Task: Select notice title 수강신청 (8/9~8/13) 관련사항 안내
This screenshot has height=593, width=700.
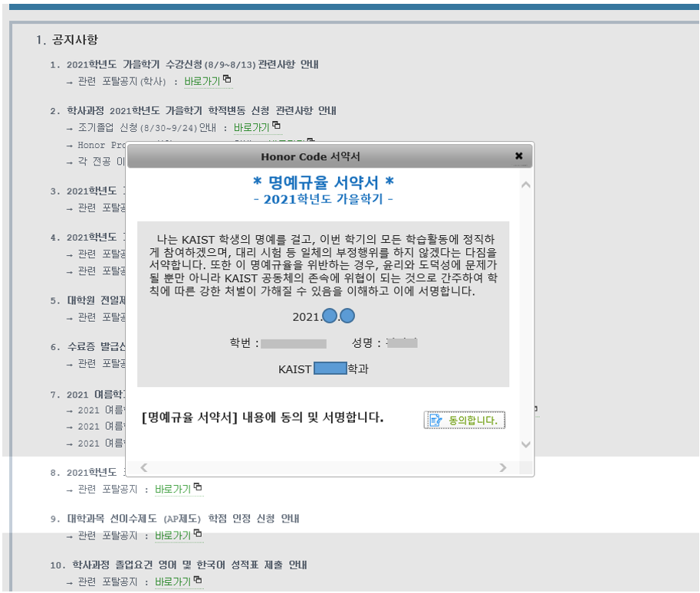Action: tap(192, 64)
